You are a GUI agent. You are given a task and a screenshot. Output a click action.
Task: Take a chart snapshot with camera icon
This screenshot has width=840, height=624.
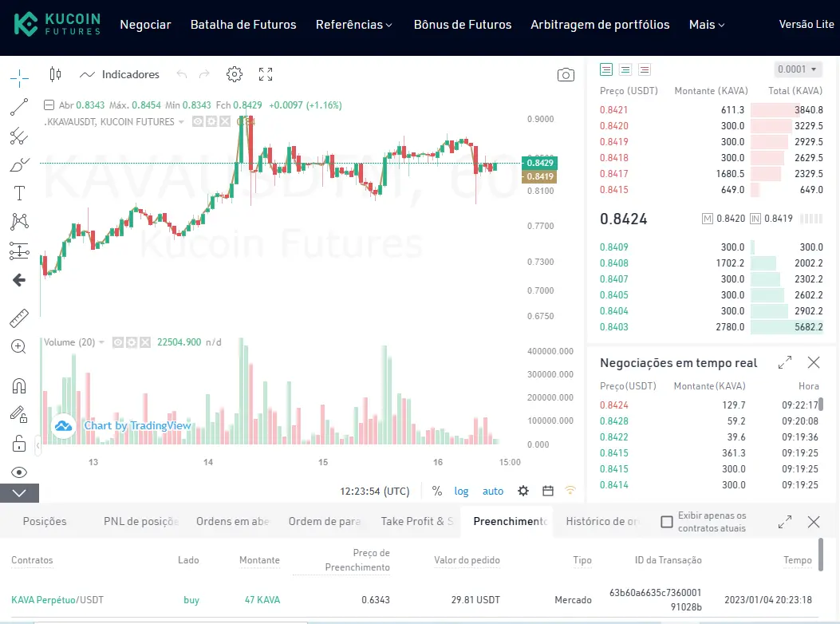(x=566, y=74)
